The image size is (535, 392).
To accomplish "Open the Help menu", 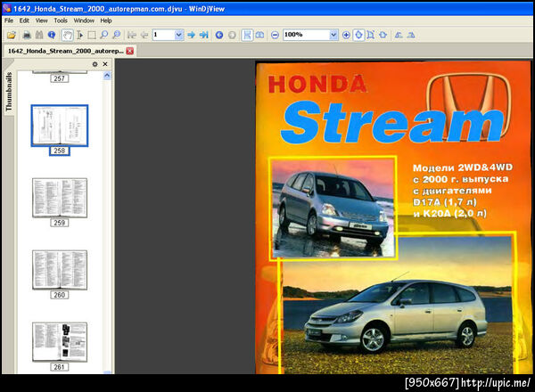I will coord(106,20).
